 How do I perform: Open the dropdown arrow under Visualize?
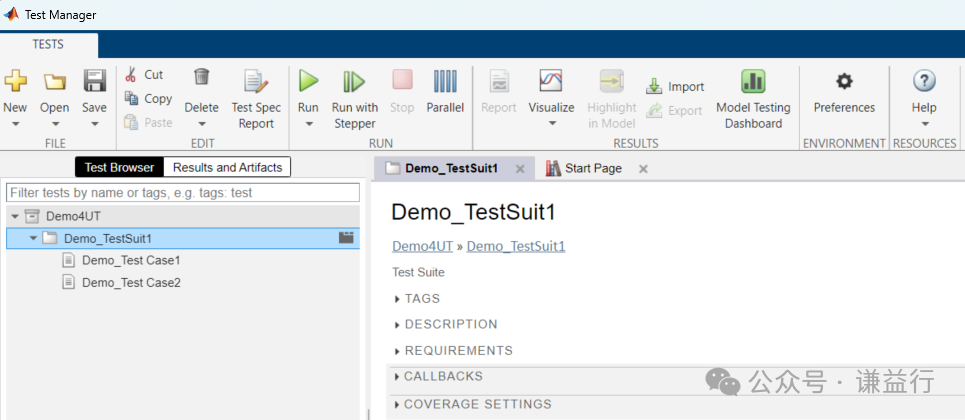551,124
